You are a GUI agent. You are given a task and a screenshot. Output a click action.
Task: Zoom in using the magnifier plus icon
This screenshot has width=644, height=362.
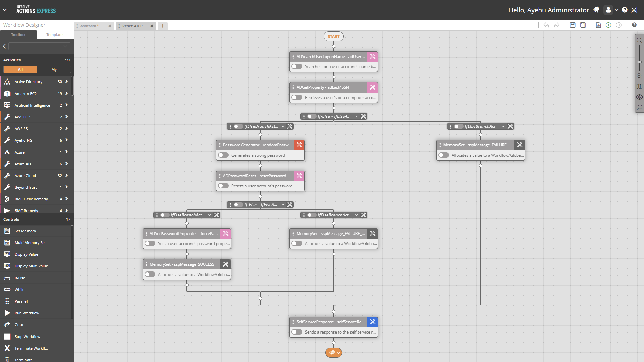tap(640, 40)
